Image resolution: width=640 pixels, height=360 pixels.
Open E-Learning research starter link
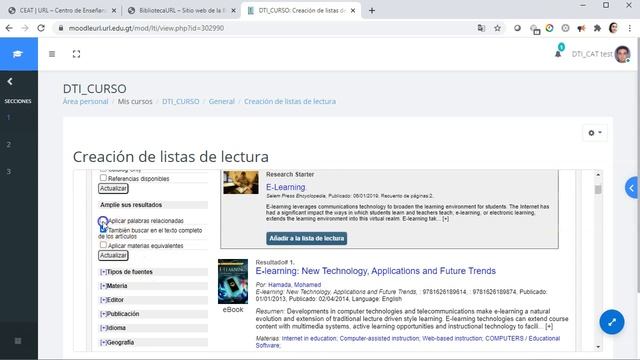[x=286, y=187]
